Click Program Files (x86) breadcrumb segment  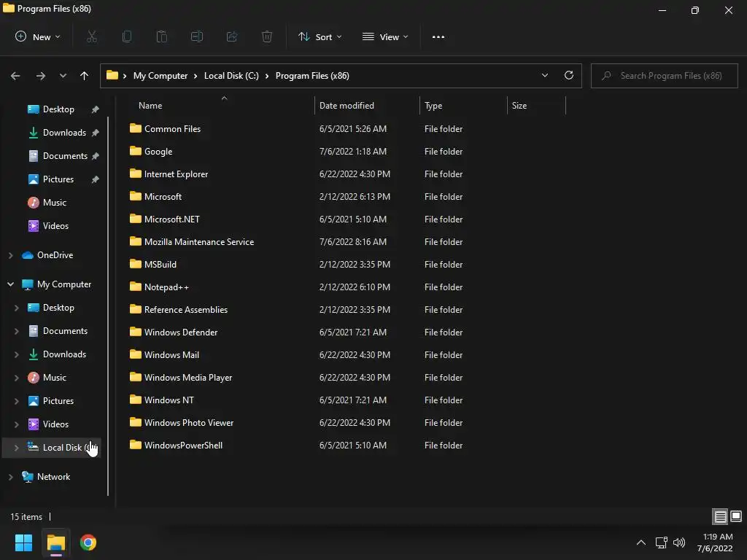[312, 76]
